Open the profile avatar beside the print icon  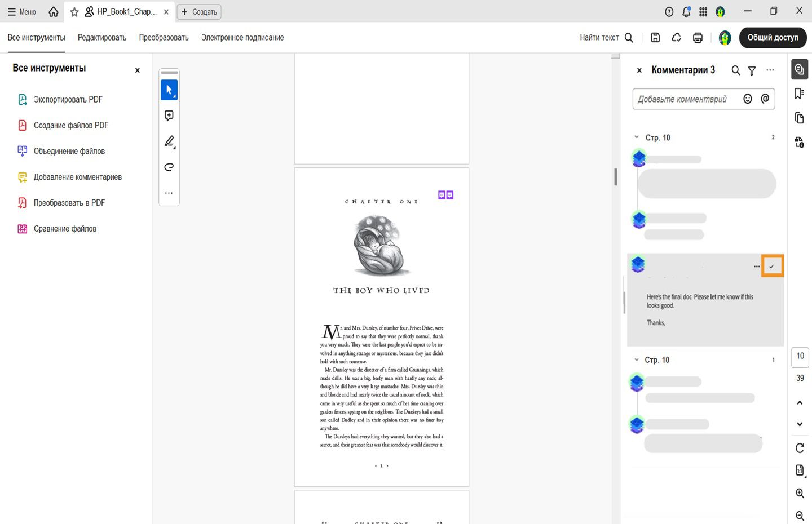pos(725,38)
